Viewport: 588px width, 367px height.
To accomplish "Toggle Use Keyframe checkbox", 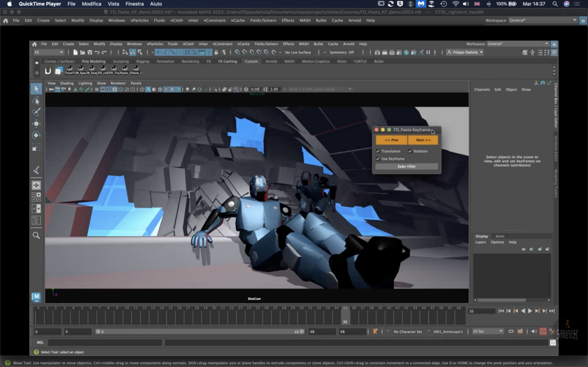I will click(377, 159).
